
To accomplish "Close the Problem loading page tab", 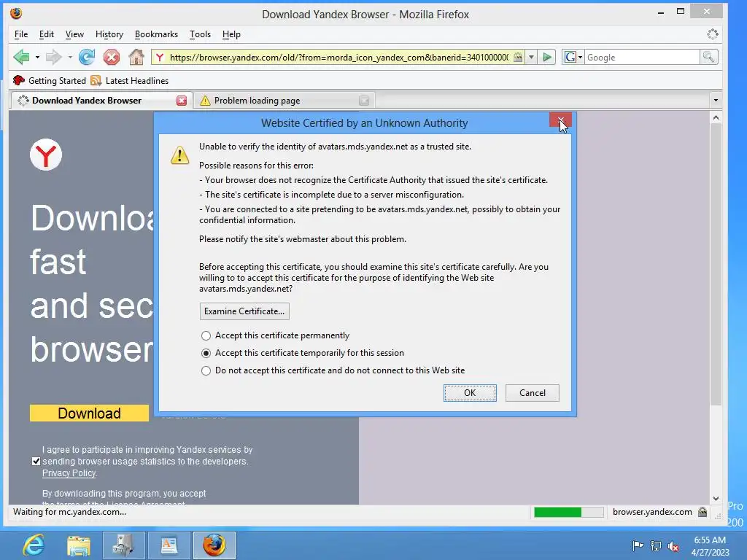I will click(364, 101).
